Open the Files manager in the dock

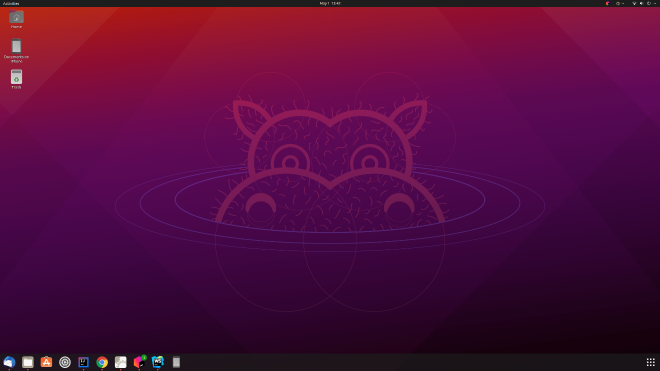pyautogui.click(x=28, y=362)
